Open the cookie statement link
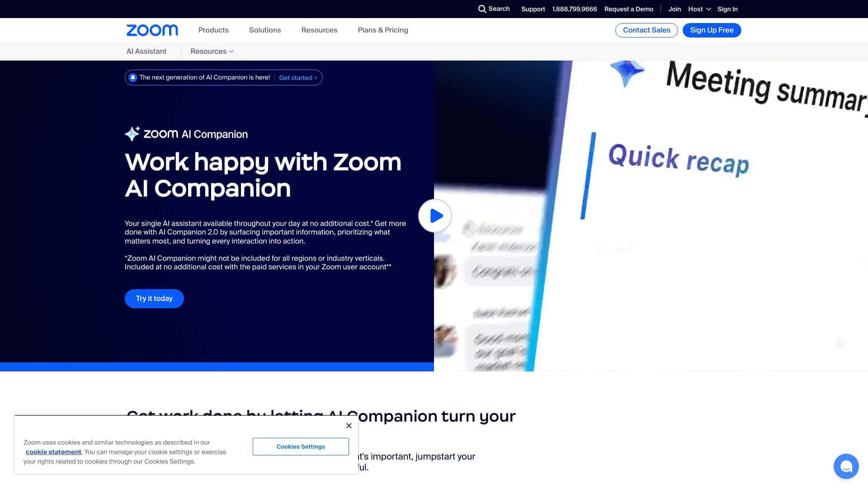This screenshot has width=868, height=488. pos(53,451)
